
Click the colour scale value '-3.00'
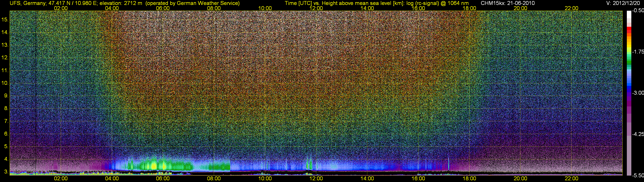(x=638, y=93)
